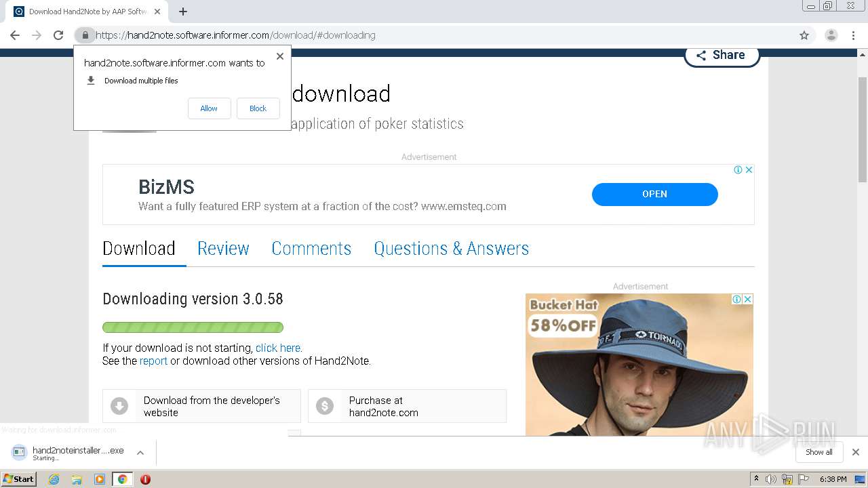
Task: Close the Bucket Hat advertisement
Action: tap(747, 299)
